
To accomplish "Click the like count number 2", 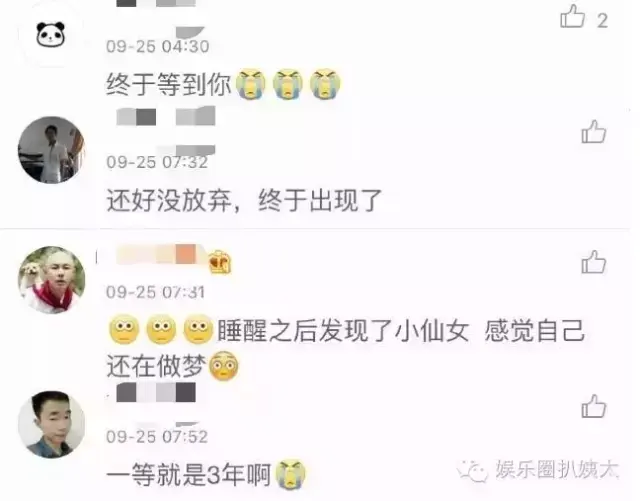I will pos(602,20).
